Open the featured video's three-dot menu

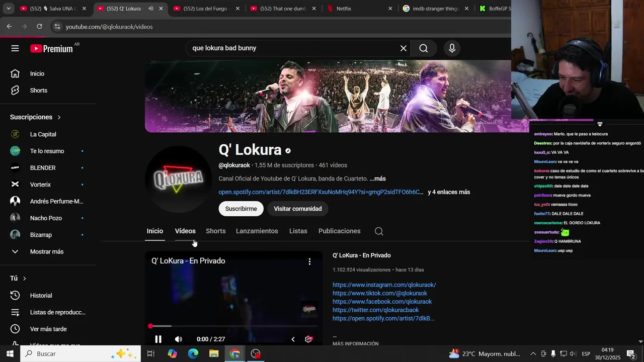[x=309, y=261]
